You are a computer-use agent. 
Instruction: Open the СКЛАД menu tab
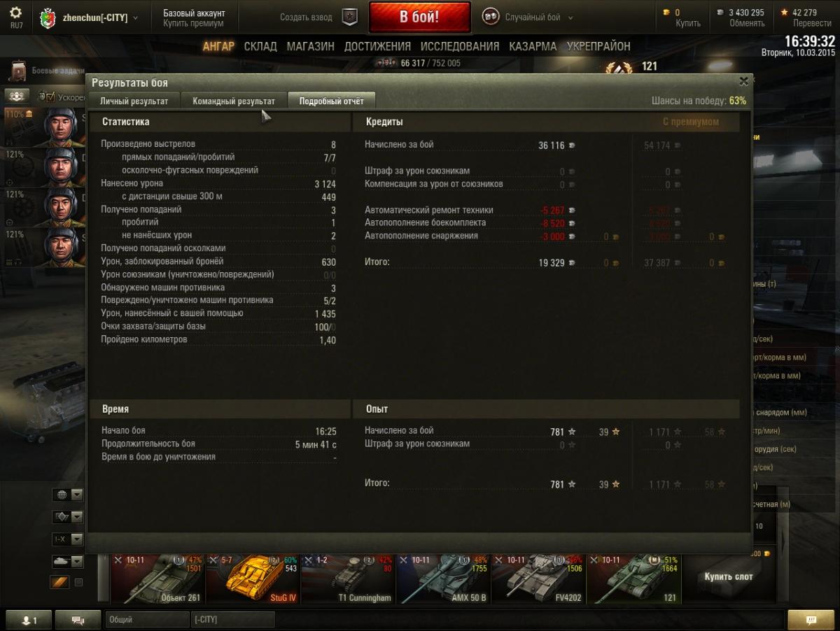tap(260, 46)
